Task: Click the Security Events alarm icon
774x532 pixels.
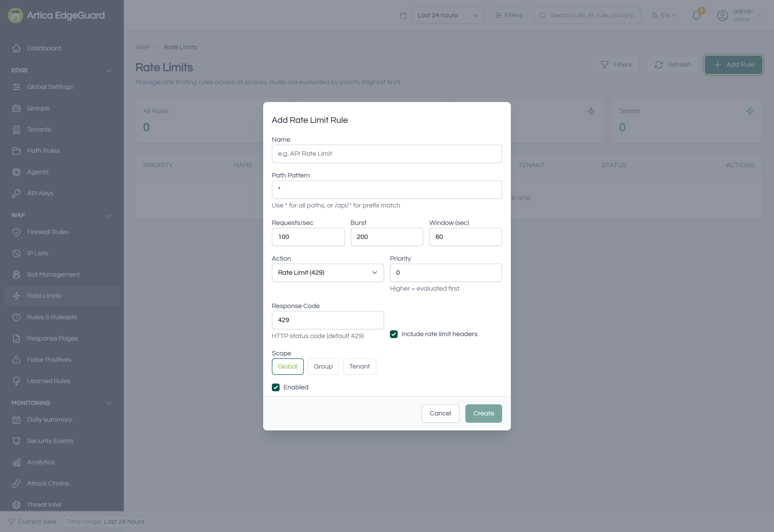Action: pos(16,441)
